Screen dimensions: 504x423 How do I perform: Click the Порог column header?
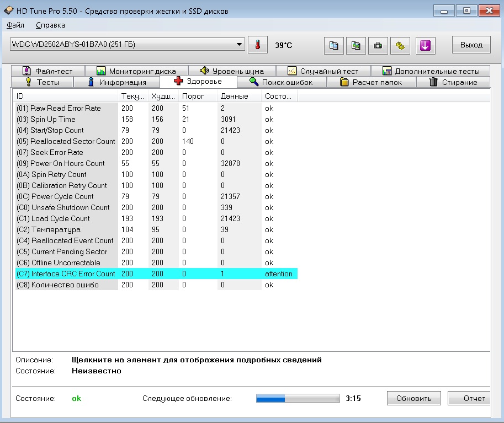click(198, 96)
